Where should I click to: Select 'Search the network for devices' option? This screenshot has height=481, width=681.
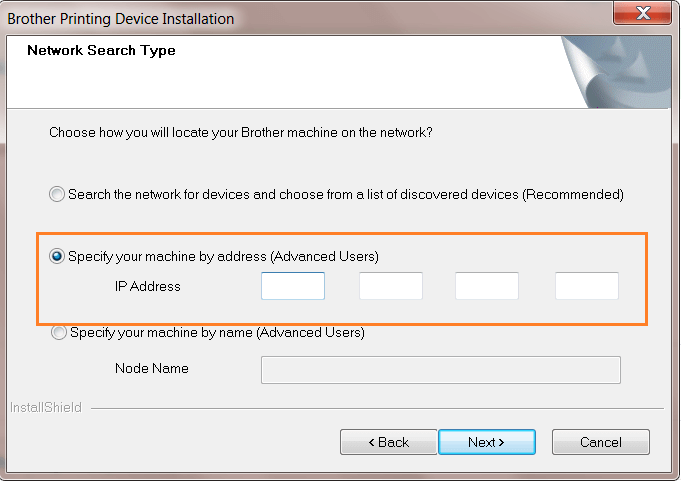coord(58,194)
